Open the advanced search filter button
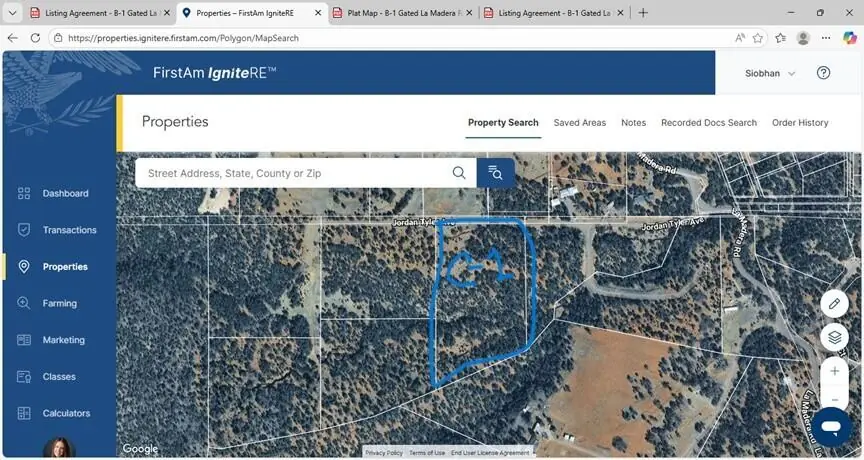This screenshot has width=864, height=460. pyautogui.click(x=495, y=173)
